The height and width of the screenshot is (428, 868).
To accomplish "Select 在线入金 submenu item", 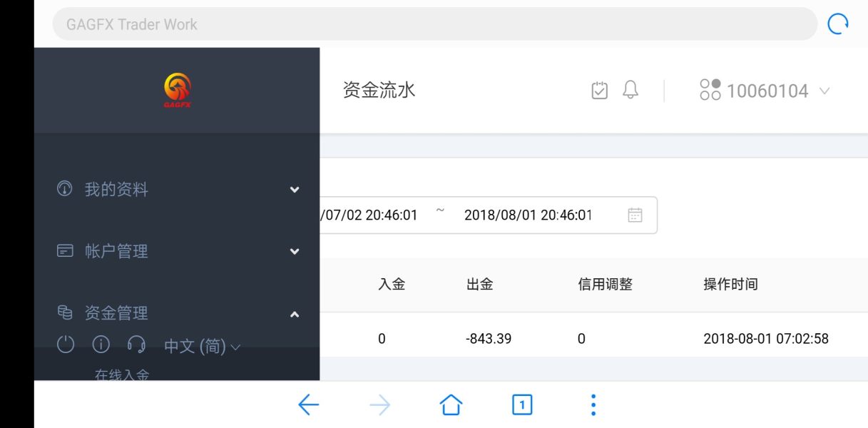I will click(x=122, y=374).
